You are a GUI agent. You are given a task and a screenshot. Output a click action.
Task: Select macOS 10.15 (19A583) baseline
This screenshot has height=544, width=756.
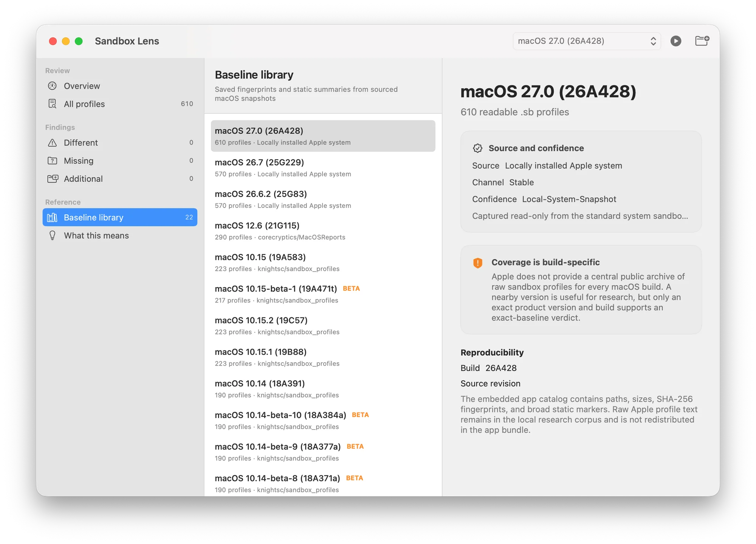click(323, 263)
